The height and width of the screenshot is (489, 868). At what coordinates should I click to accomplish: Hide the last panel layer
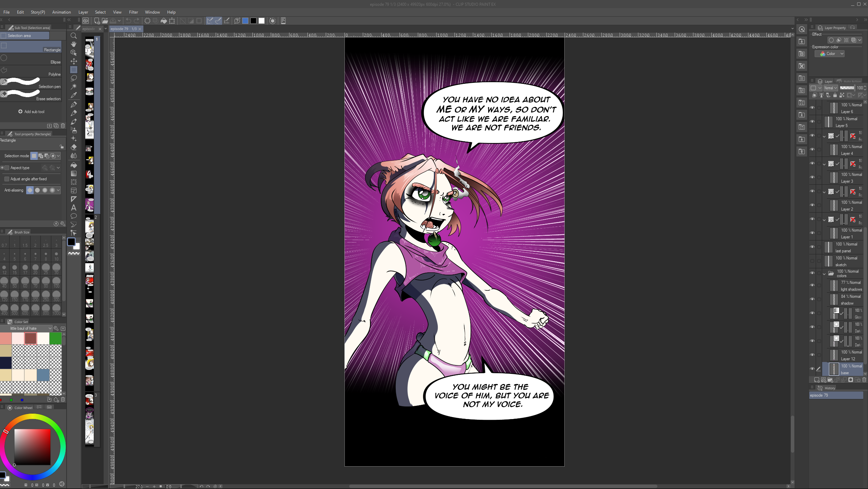[x=812, y=247]
